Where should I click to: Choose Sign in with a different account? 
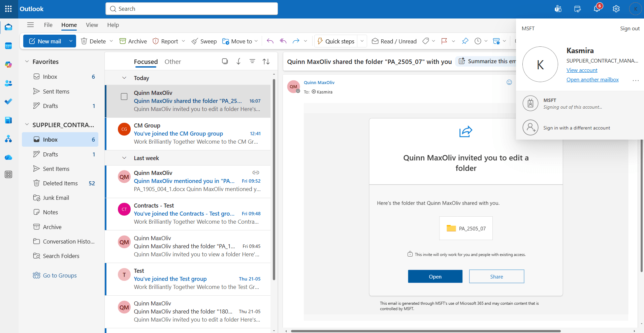[576, 128]
